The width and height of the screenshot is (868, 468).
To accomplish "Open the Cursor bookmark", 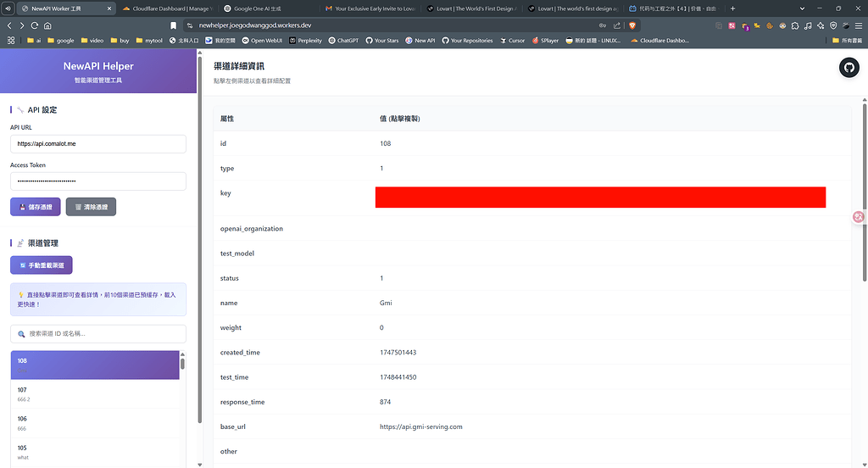I will 512,41.
